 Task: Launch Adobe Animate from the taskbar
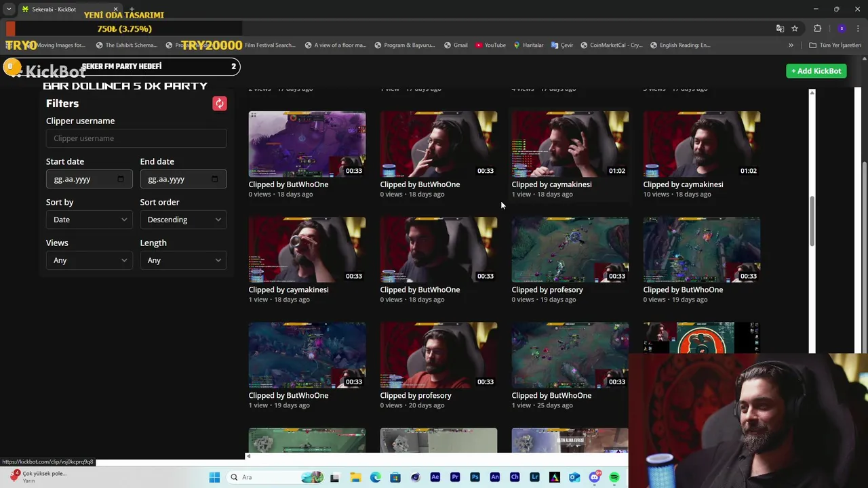click(x=495, y=477)
